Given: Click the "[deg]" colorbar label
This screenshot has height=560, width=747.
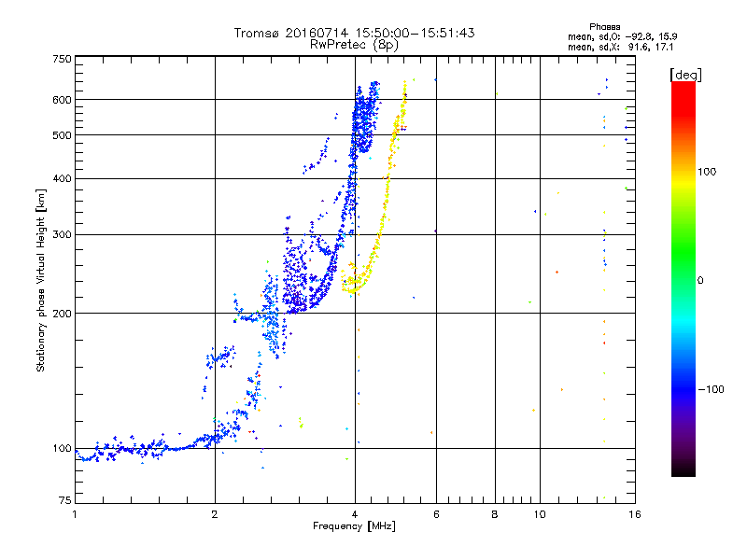Looking at the screenshot, I should pyautogui.click(x=685, y=75).
